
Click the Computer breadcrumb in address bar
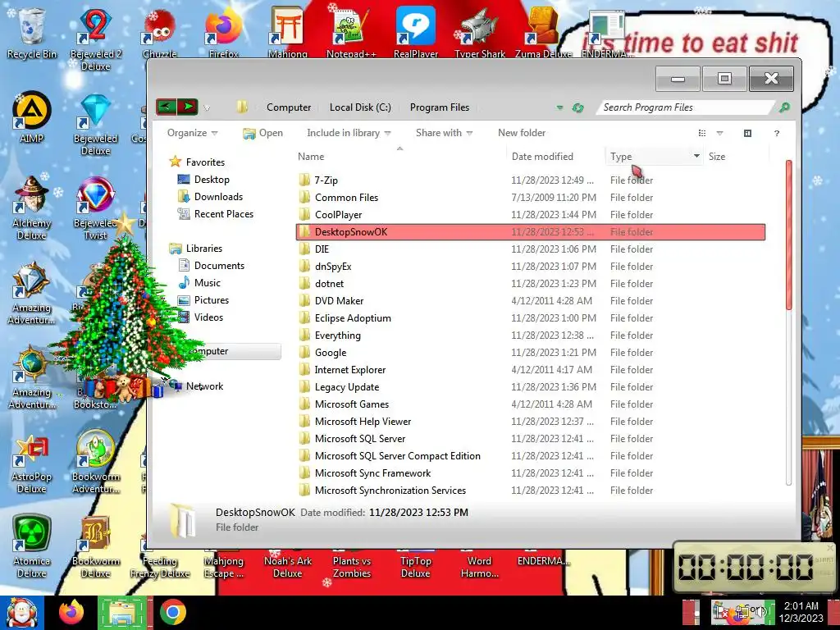pyautogui.click(x=289, y=107)
